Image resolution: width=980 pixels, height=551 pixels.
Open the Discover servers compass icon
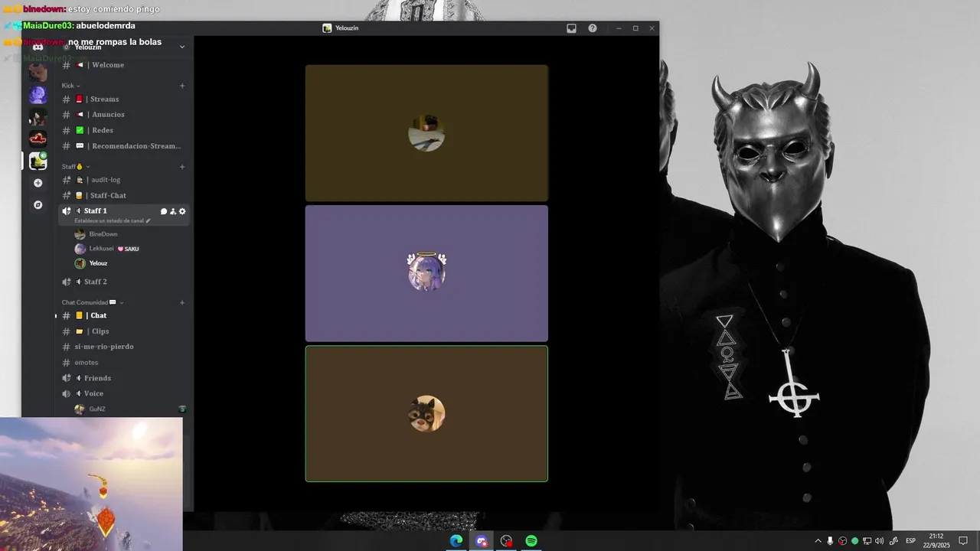38,205
